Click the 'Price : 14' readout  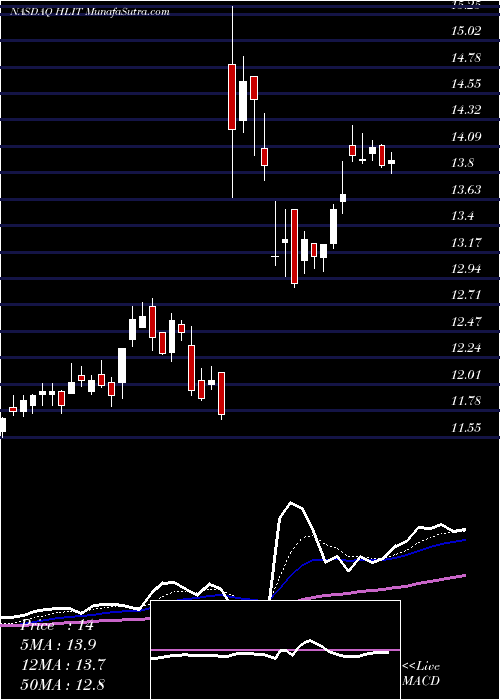tap(58, 625)
